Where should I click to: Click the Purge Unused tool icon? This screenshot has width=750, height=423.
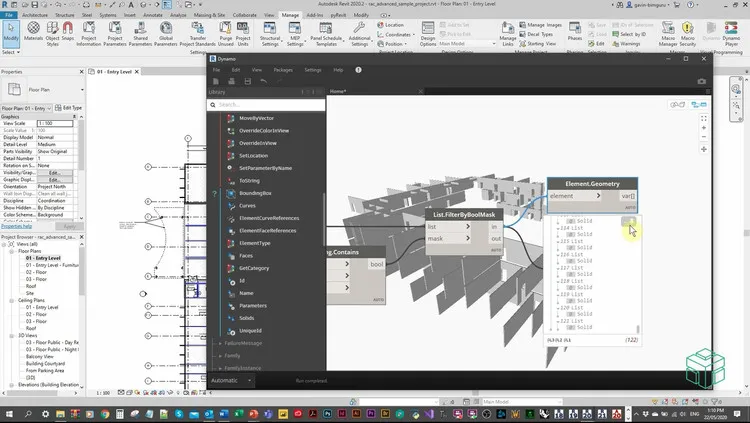pyautogui.click(x=226, y=28)
